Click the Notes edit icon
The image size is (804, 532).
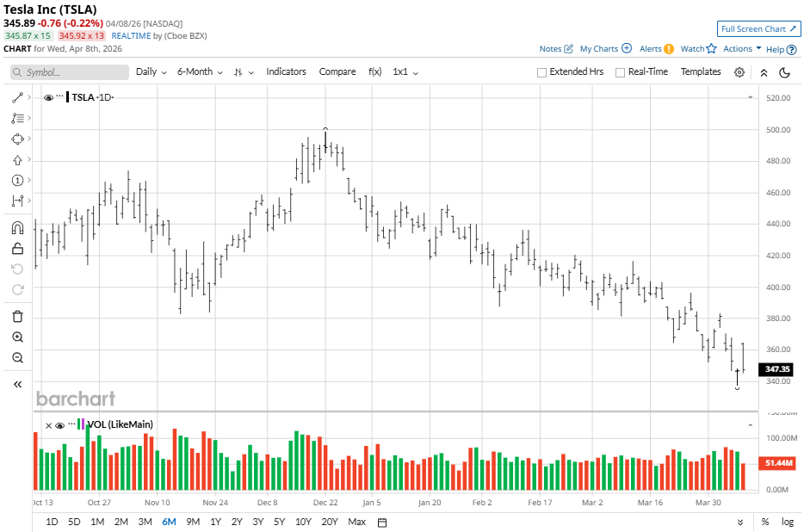pyautogui.click(x=568, y=49)
